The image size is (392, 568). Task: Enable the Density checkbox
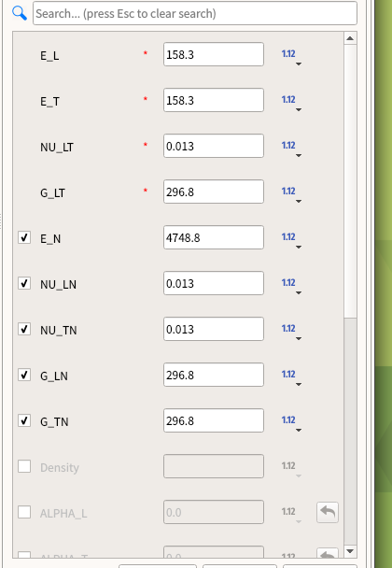click(24, 466)
